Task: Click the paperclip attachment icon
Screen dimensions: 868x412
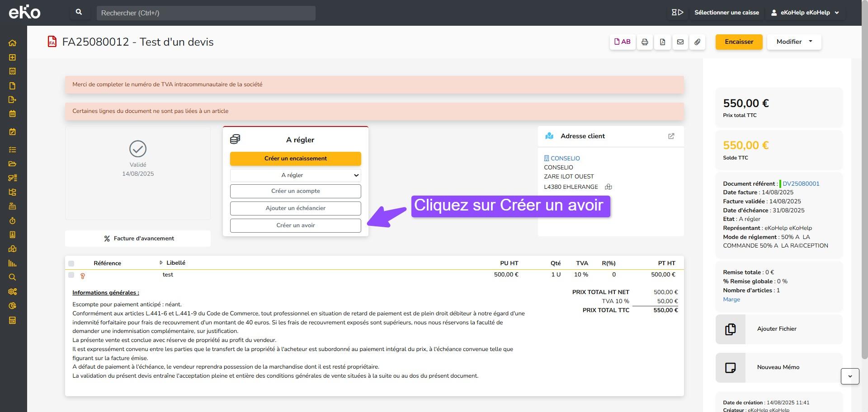Action: (698, 42)
